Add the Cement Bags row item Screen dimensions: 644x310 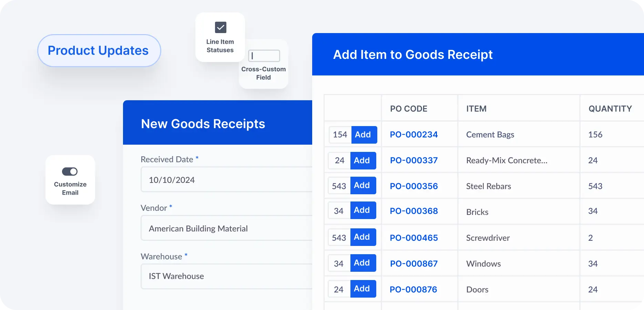point(364,135)
